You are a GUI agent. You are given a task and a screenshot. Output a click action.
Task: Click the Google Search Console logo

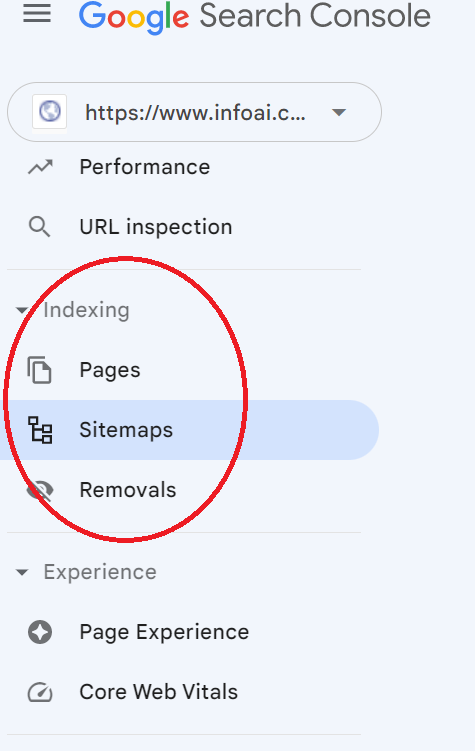click(255, 16)
